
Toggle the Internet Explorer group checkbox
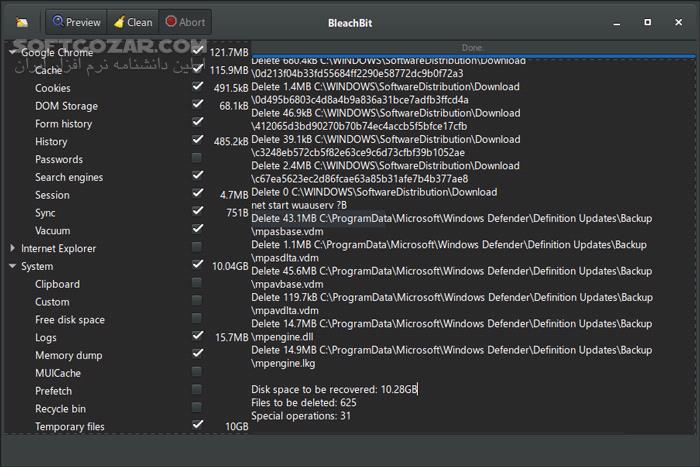(x=197, y=248)
